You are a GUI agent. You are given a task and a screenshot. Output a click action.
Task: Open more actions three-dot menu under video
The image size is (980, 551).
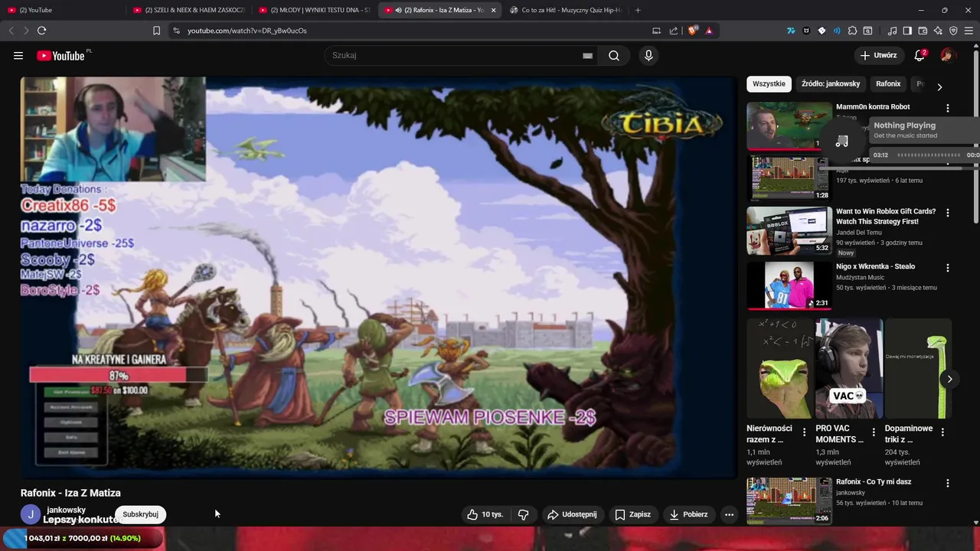click(729, 514)
